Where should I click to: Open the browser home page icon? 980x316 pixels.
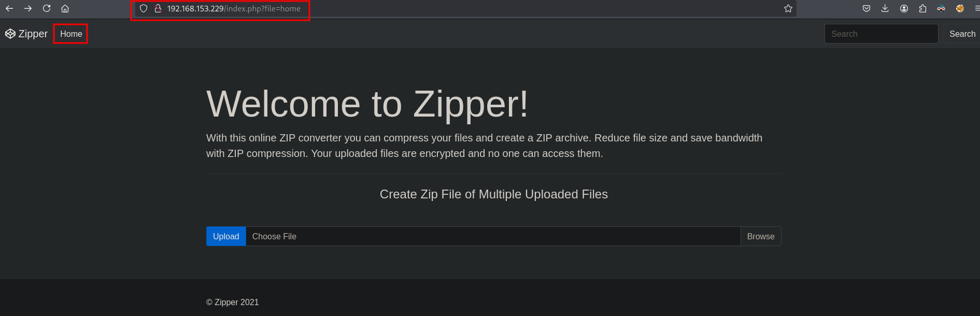coord(65,8)
